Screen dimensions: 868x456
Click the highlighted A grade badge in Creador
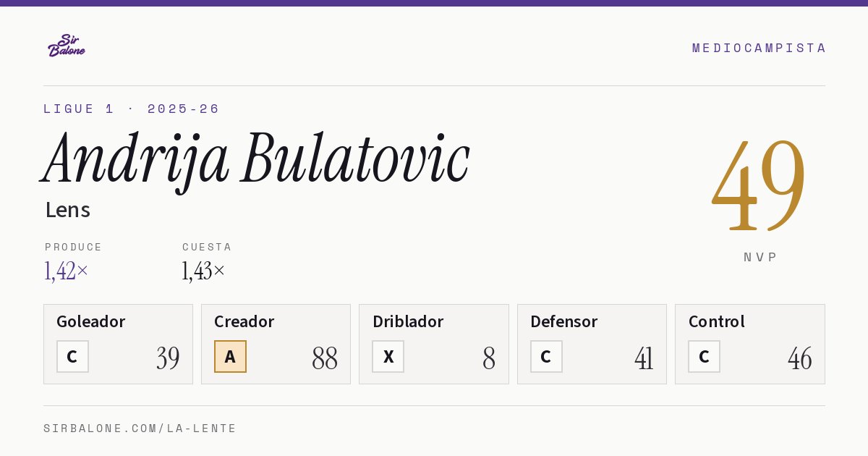(x=230, y=357)
